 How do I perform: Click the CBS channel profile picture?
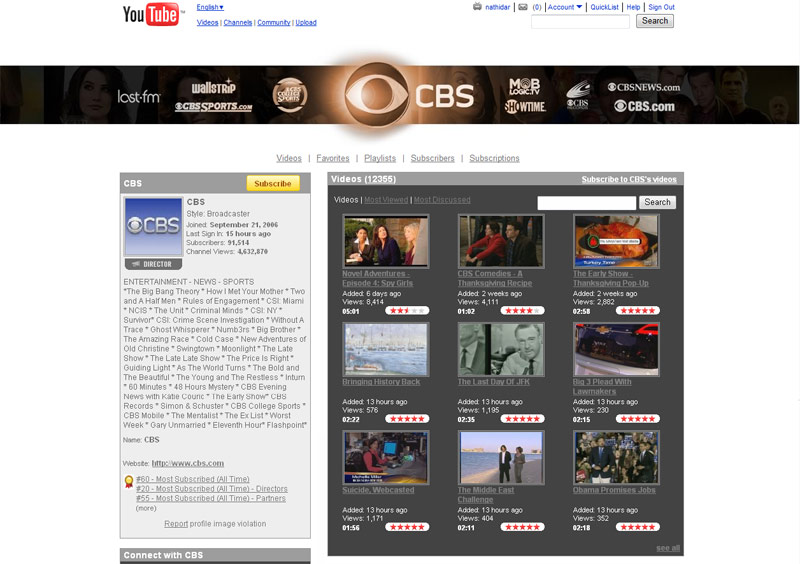[x=154, y=227]
